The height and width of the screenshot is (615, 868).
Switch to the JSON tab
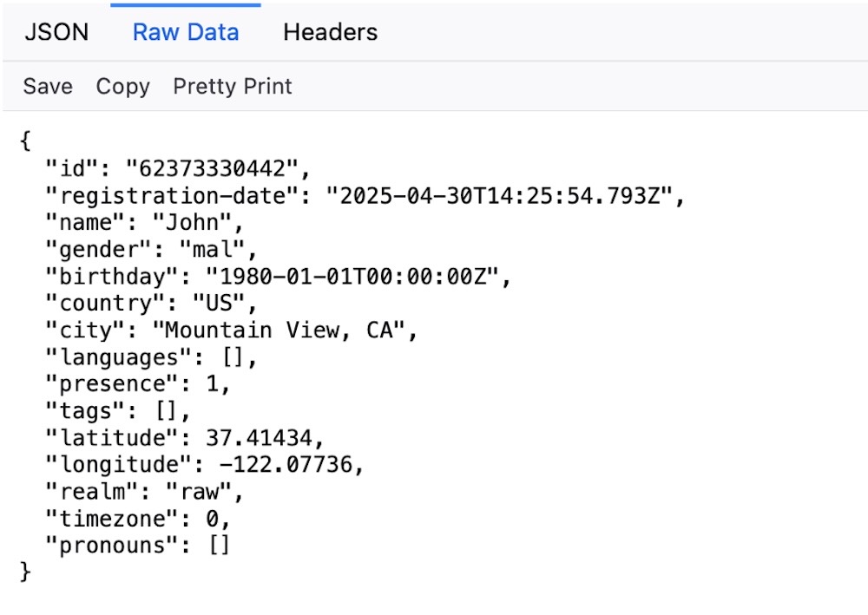coord(56,31)
